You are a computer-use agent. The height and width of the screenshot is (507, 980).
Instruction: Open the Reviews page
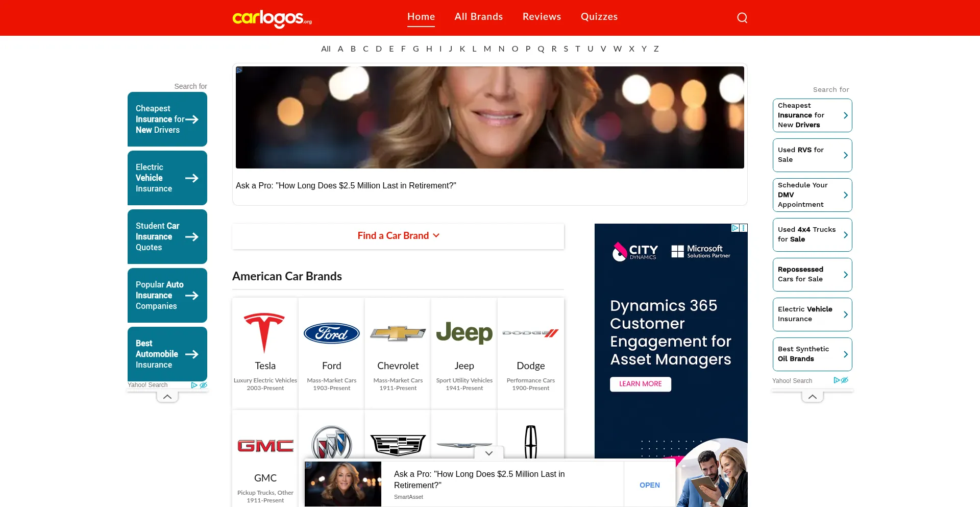pos(542,17)
